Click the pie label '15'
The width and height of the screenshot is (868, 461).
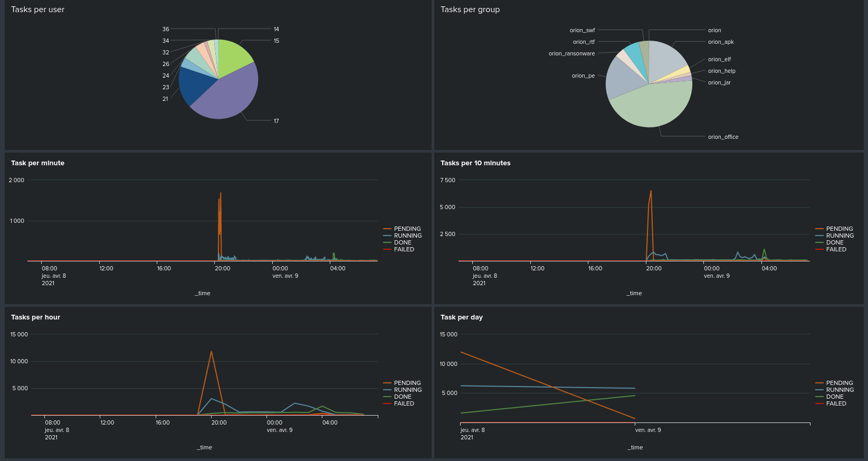coord(276,41)
